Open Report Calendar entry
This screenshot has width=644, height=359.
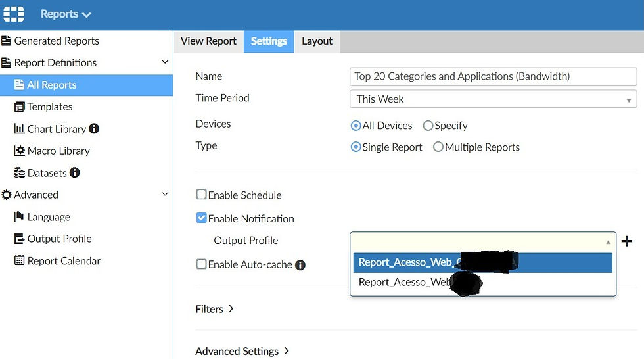[x=64, y=261]
